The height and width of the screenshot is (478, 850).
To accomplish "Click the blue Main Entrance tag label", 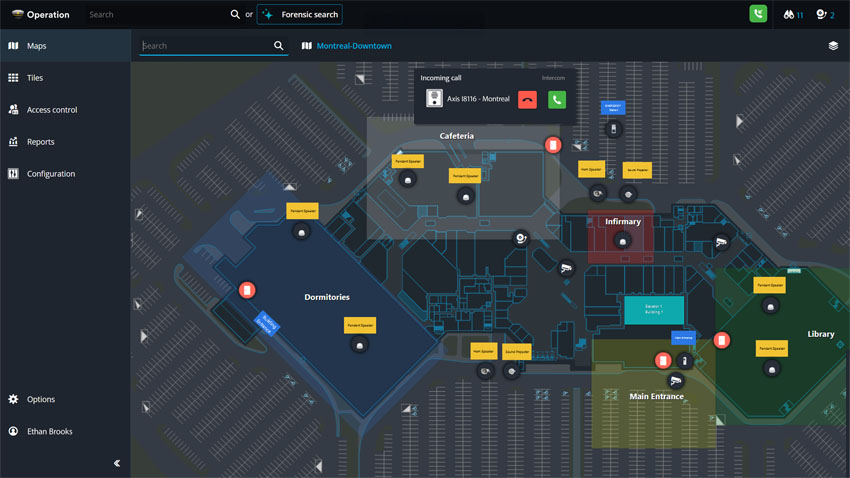I will pos(684,338).
